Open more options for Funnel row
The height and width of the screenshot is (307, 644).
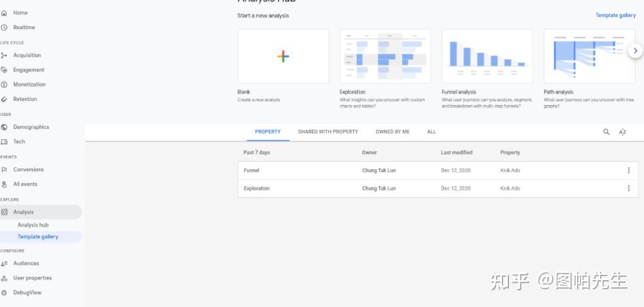628,170
